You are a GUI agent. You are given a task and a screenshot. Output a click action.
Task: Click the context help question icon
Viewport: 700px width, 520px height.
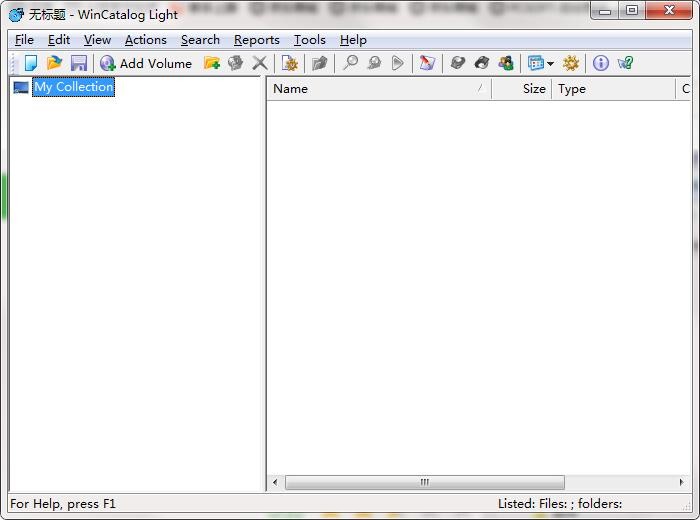point(625,63)
